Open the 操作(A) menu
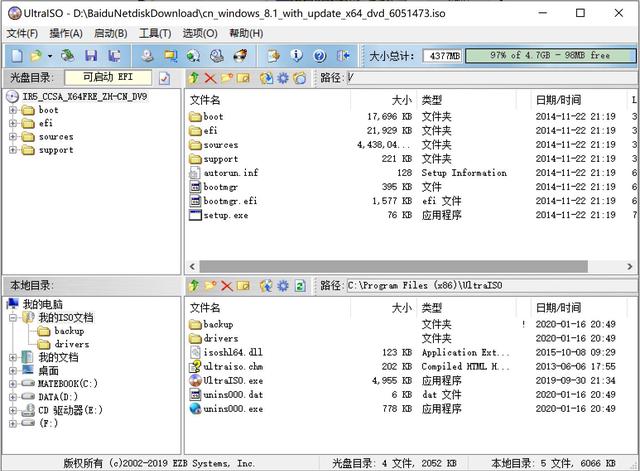 66,33
